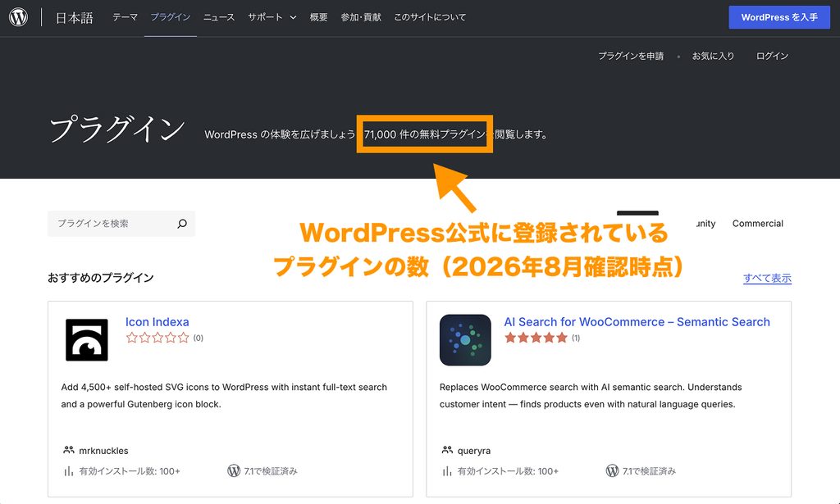Click 7.1で検証済み in AI Search card
Image resolution: width=840 pixels, height=504 pixels.
649,471
